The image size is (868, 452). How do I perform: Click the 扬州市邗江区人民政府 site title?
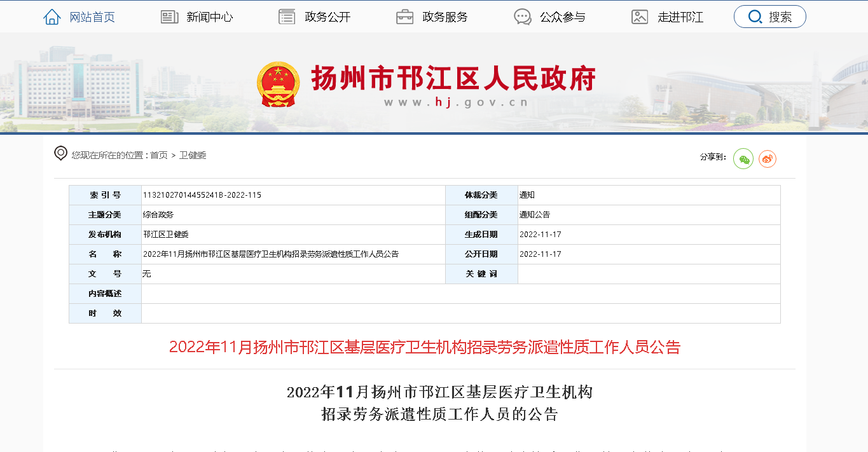pyautogui.click(x=453, y=79)
